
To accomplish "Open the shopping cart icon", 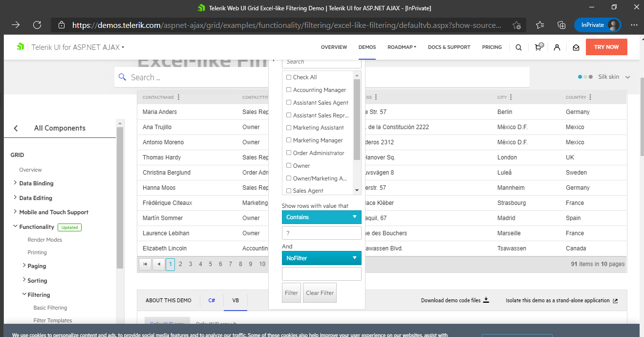I will click(538, 47).
